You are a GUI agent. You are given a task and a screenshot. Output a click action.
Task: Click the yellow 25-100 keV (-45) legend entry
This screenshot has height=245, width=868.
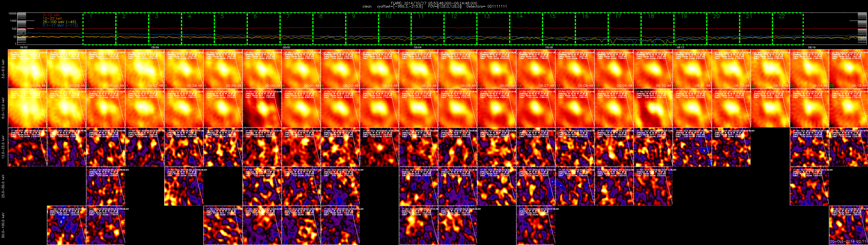[59, 22]
